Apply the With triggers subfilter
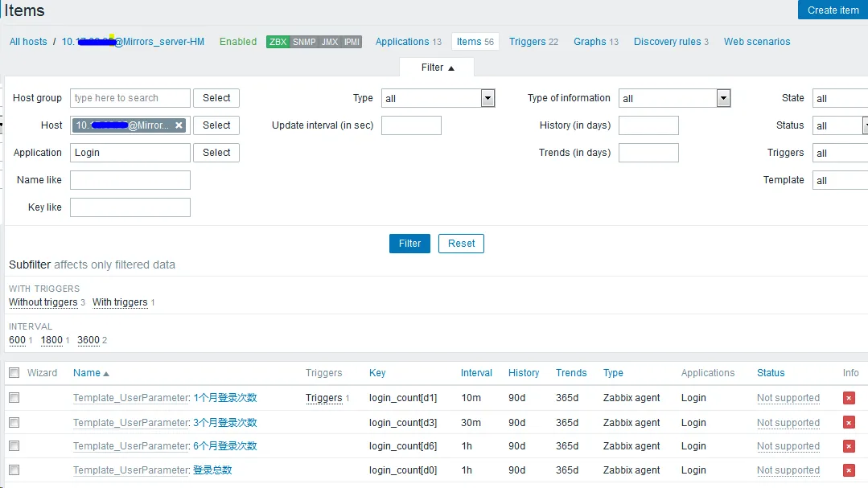The height and width of the screenshot is (488, 868). [x=120, y=302]
